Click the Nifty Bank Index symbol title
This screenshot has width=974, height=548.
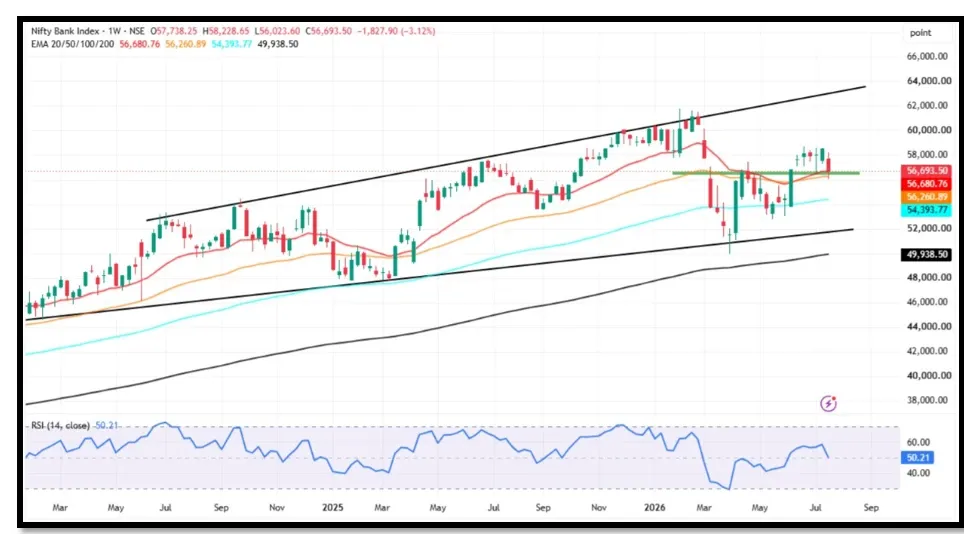pyautogui.click(x=67, y=30)
